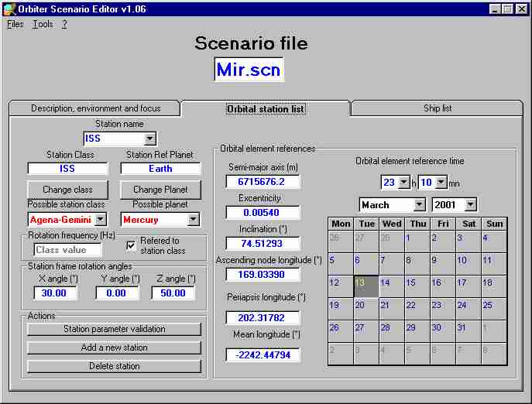The width and height of the screenshot is (532, 404).
Task: Click the Periapsis longitude value field
Action: 263,318
